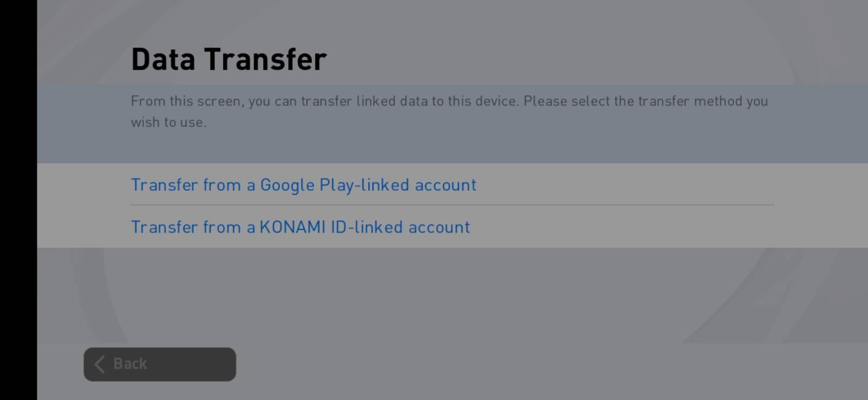Tap the back chevron arrow icon
Image resolution: width=868 pixels, height=400 pixels.
(x=99, y=364)
